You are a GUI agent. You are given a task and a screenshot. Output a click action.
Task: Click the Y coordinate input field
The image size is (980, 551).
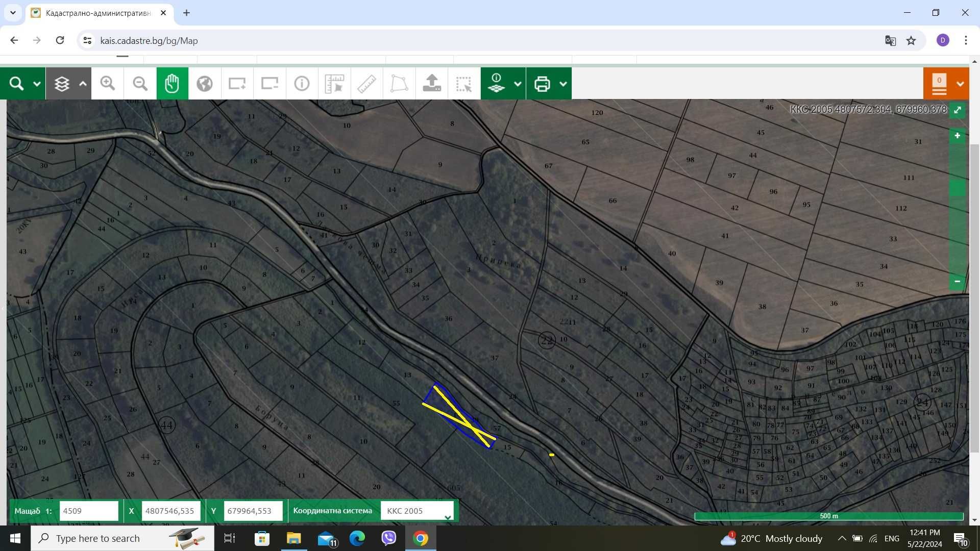pos(253,511)
